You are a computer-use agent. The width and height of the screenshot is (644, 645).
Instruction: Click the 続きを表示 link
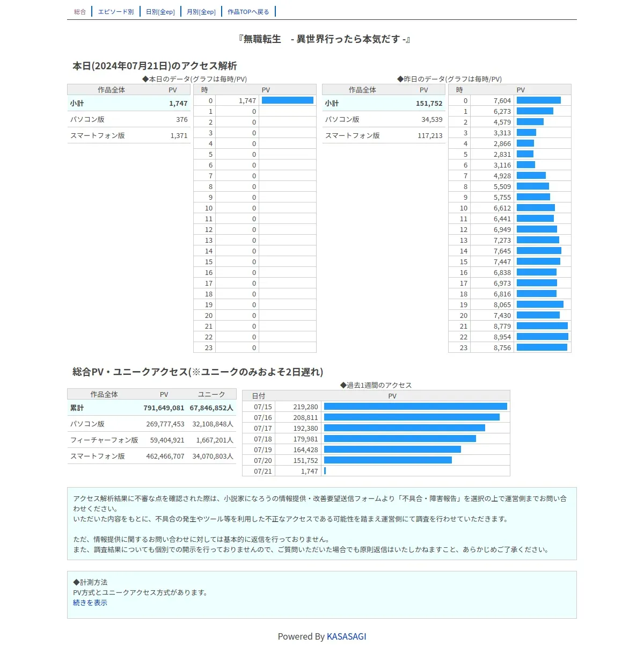[90, 603]
